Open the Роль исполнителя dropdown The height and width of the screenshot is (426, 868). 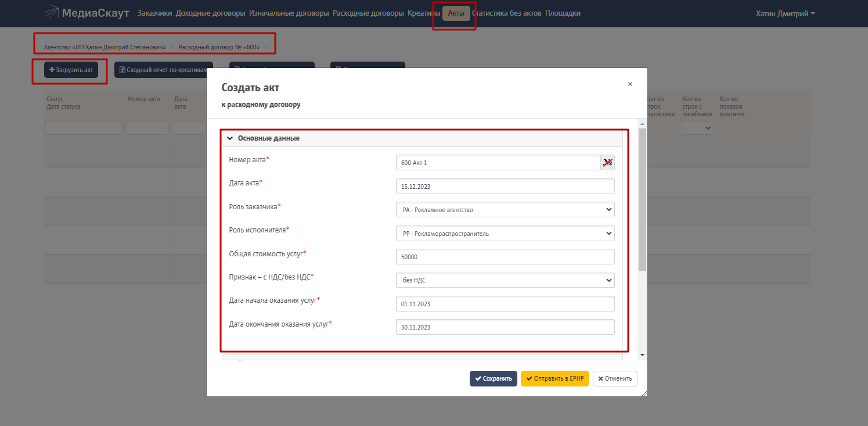(x=505, y=234)
